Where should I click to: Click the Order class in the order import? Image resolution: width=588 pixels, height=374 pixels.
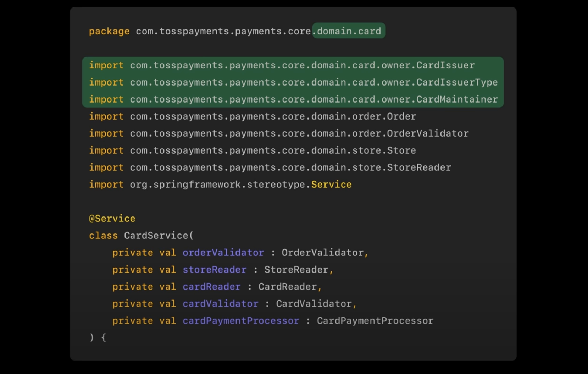[x=401, y=116]
